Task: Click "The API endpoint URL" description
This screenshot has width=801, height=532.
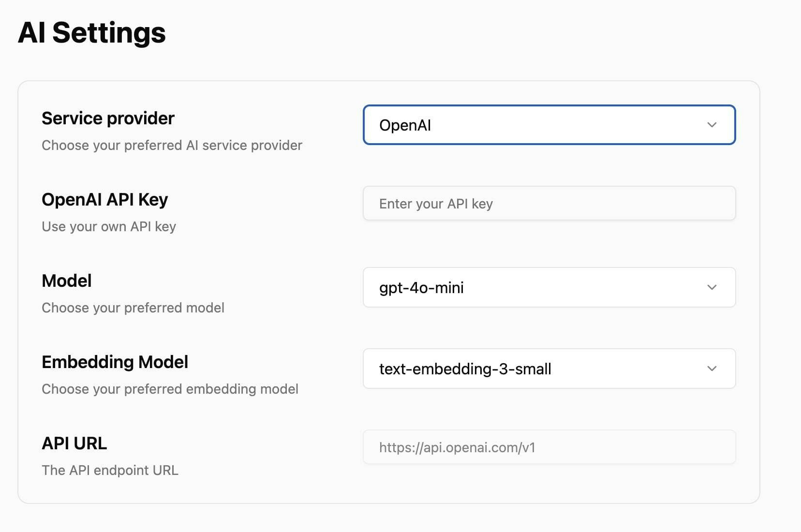Action: tap(110, 471)
